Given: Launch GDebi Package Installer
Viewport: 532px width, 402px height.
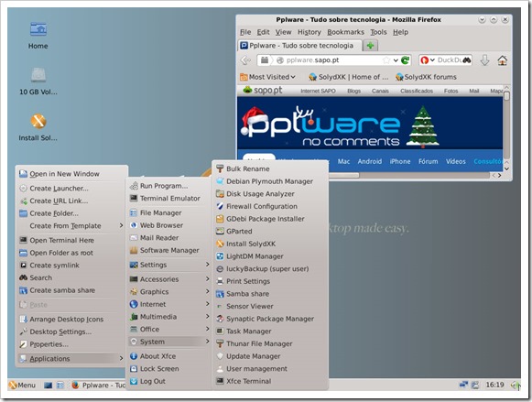Looking at the screenshot, I should coord(270,219).
